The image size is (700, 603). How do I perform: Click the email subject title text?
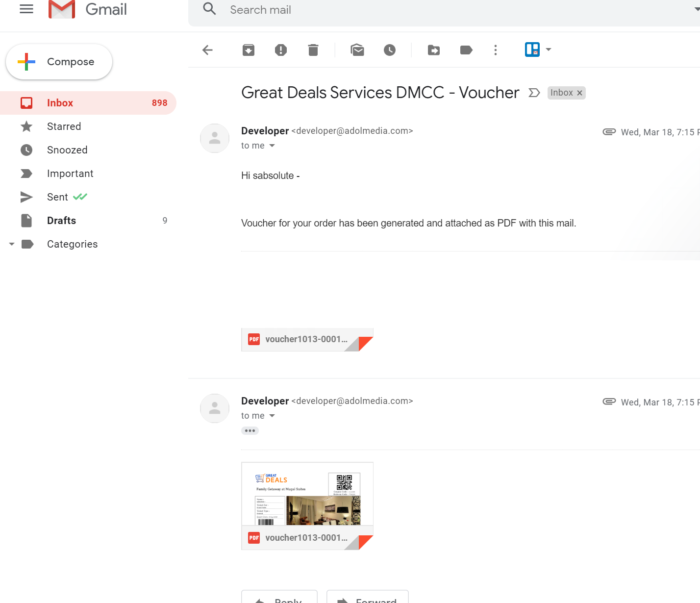pyautogui.click(x=380, y=93)
